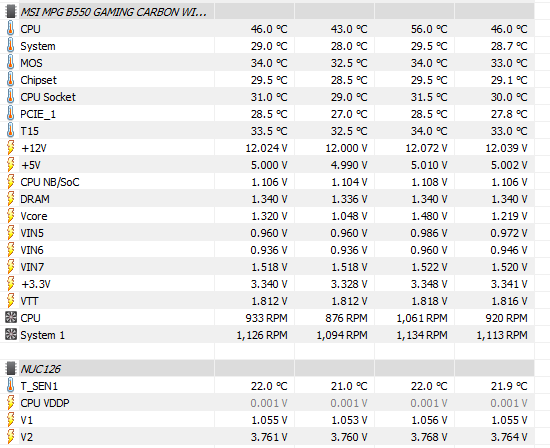Click lightning icon beside VTT
550x448 pixels.
pos(11,301)
